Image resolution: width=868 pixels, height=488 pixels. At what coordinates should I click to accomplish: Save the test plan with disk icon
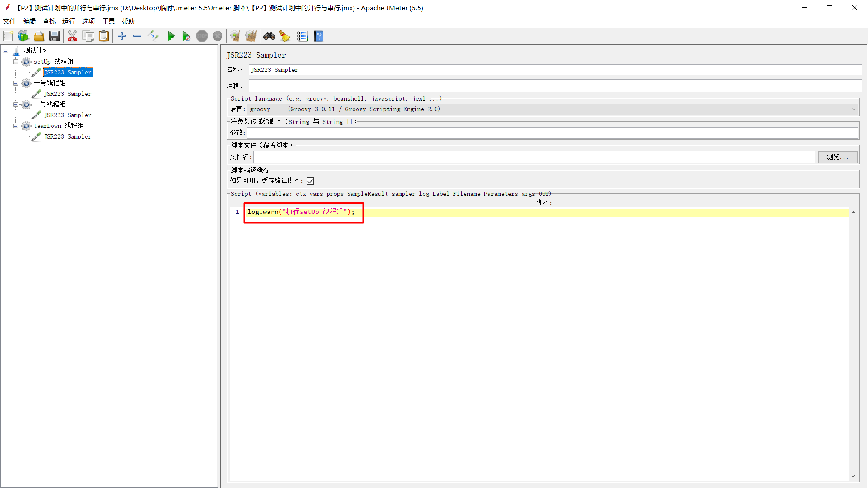tap(54, 36)
